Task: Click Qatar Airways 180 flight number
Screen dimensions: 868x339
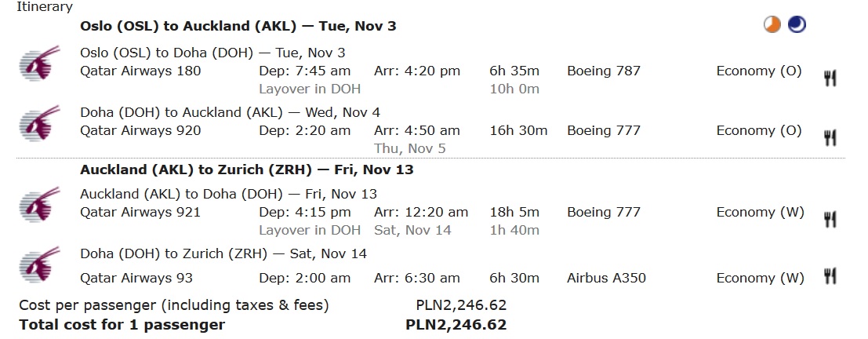Action: (140, 71)
